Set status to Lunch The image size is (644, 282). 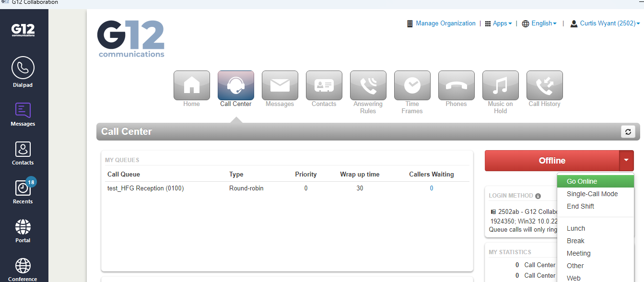pyautogui.click(x=595, y=228)
